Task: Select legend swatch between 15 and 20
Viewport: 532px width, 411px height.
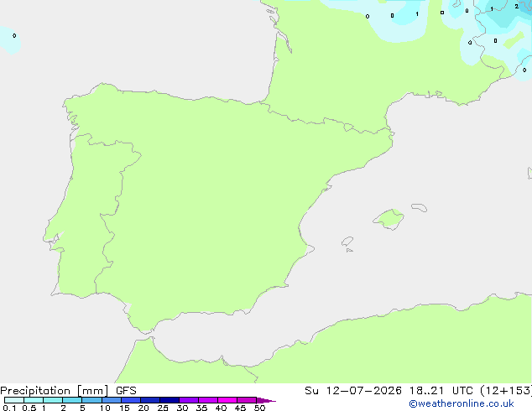Action: (131, 400)
